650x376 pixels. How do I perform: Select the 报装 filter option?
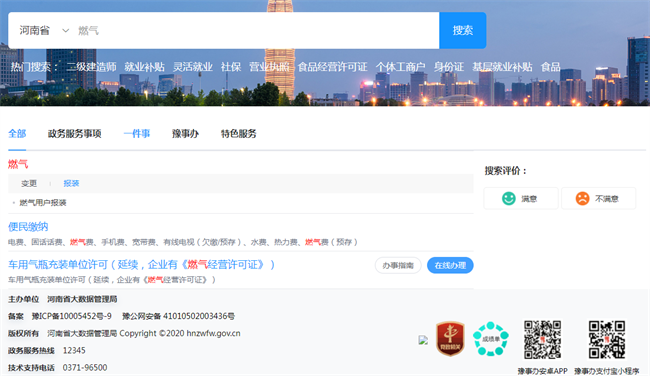(71, 183)
